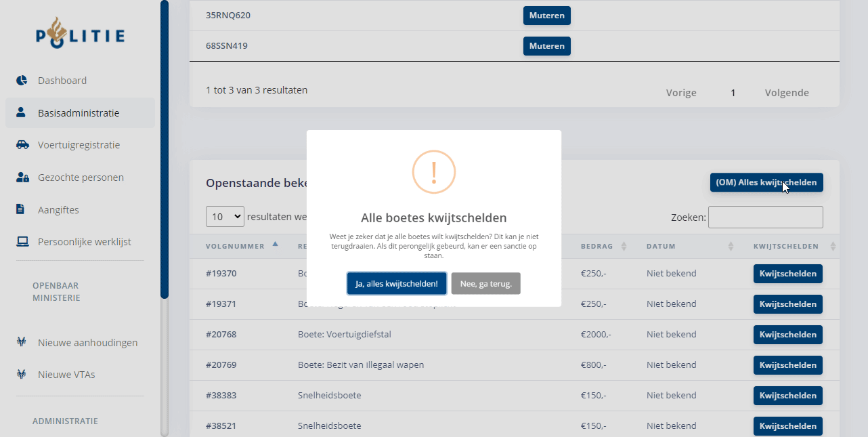Click Muteren for plate 35RNQ620

546,16
